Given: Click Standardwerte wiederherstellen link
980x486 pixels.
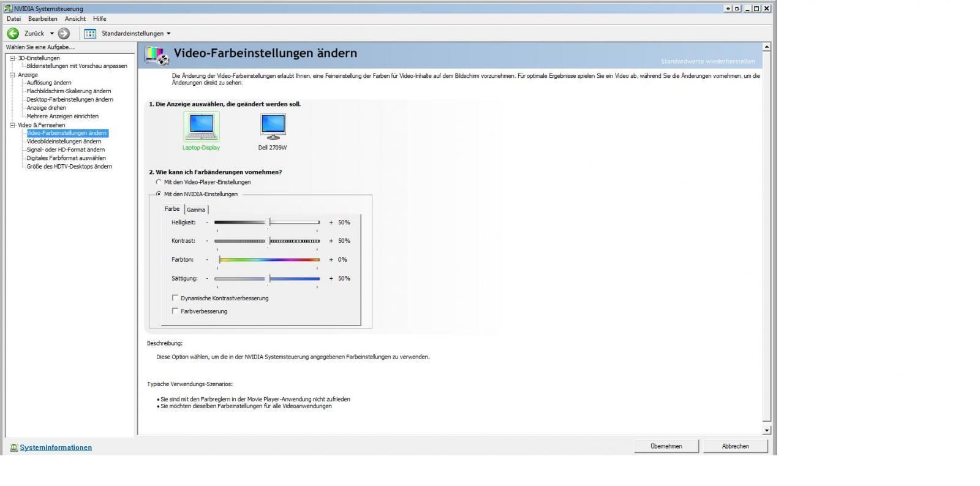Looking at the screenshot, I should coord(708,61).
